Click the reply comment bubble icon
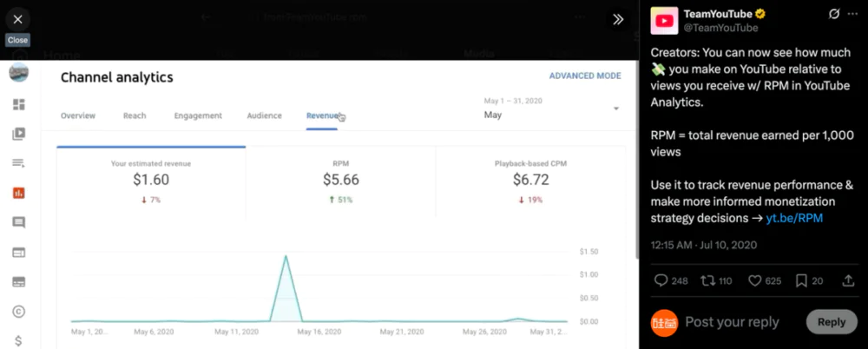Image resolution: width=868 pixels, height=349 pixels. 661,280
